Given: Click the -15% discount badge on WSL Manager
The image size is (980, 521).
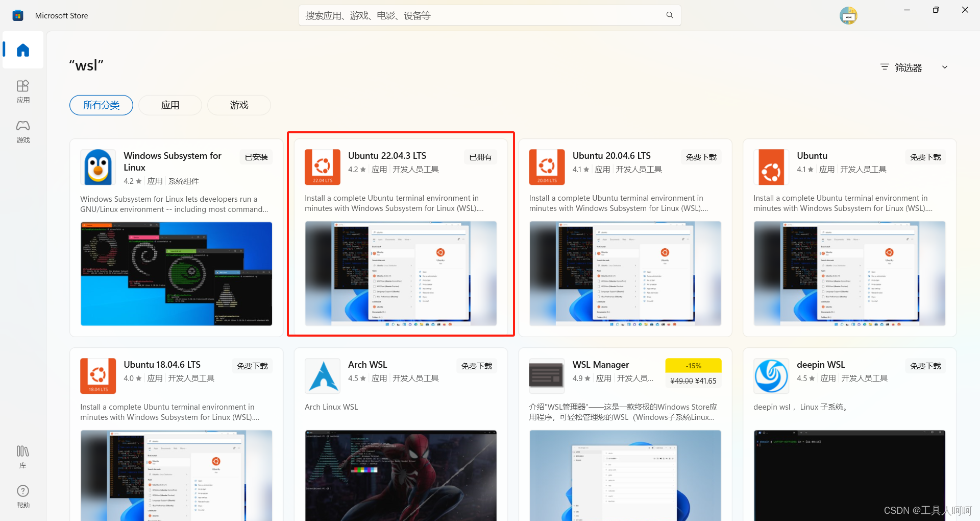Looking at the screenshot, I should click(693, 366).
